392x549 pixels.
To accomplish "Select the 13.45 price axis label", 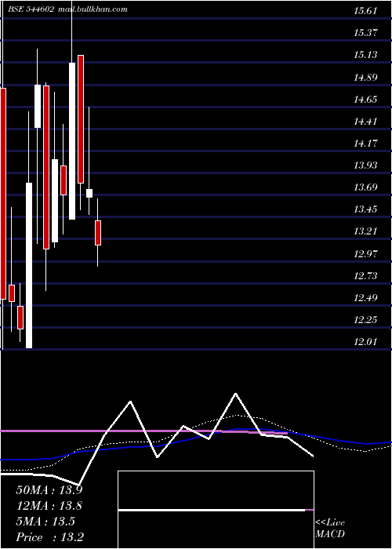I will 365,209.
